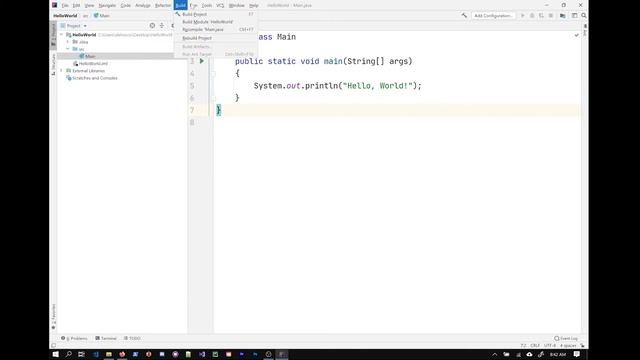Click the Project side tab on left edge

click(x=53, y=35)
